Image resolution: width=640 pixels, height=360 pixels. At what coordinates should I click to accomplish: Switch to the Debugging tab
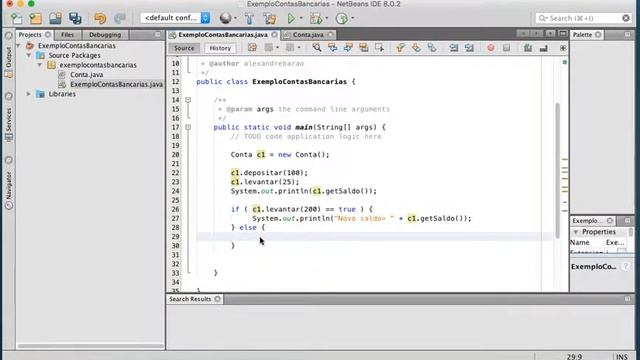point(105,35)
